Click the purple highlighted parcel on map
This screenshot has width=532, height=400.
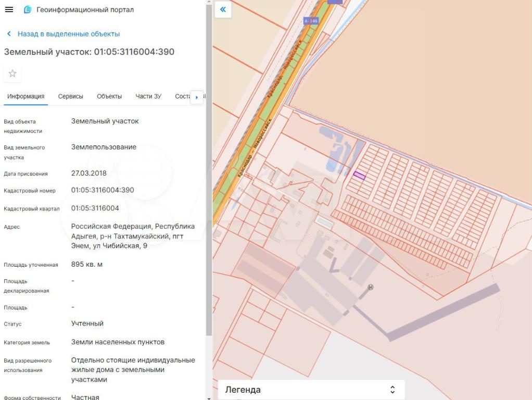point(359,176)
